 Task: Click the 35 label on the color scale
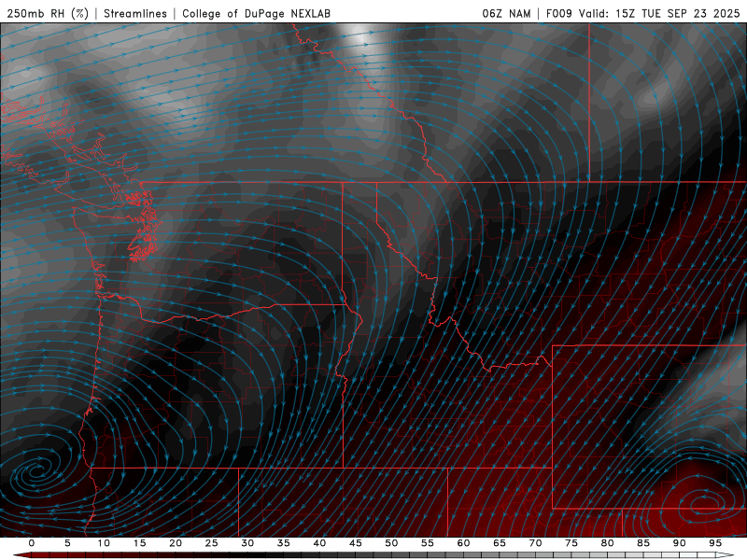click(284, 543)
